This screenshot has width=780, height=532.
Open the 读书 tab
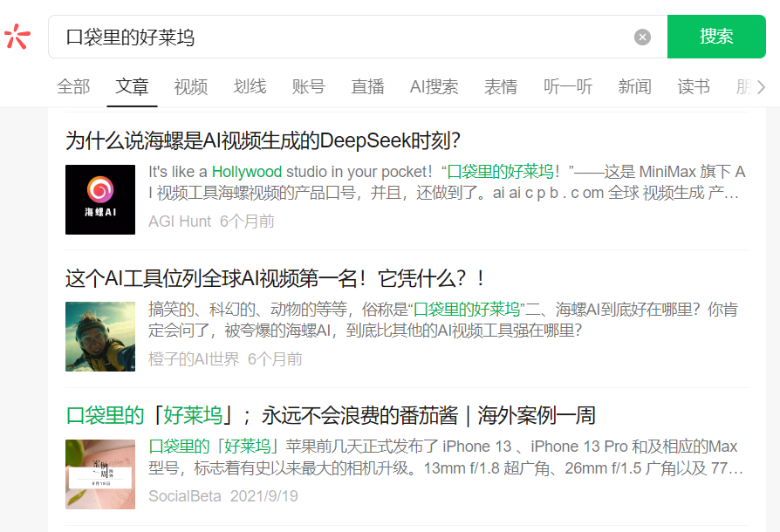pyautogui.click(x=694, y=87)
